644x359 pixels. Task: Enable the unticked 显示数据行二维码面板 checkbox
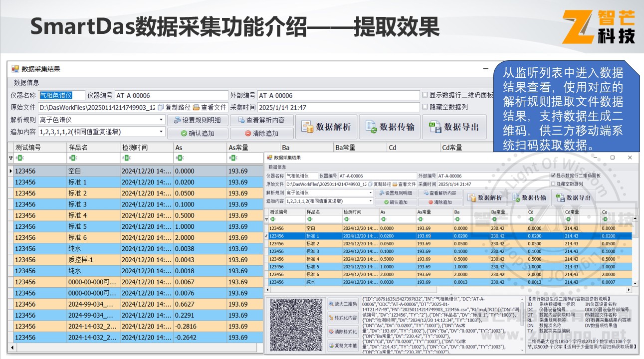coord(425,95)
